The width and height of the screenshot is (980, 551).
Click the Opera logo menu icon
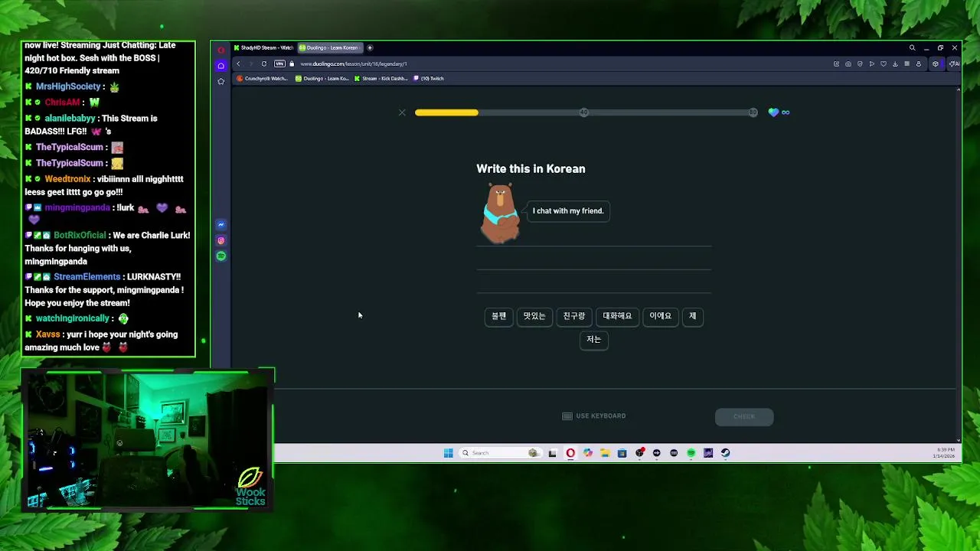pyautogui.click(x=221, y=50)
